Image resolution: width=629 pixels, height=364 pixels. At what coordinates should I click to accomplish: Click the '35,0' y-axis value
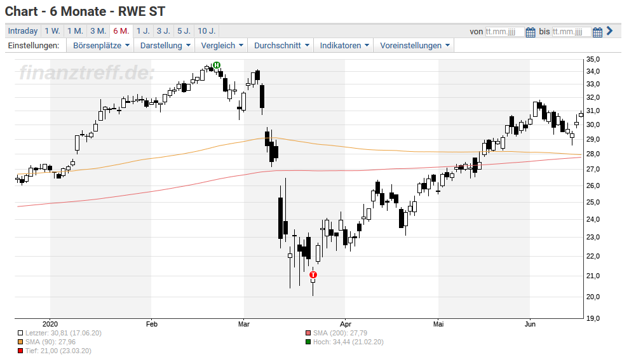tap(593, 59)
